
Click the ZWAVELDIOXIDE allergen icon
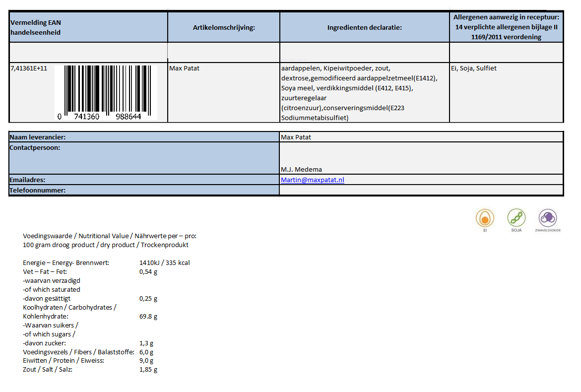pyautogui.click(x=548, y=218)
